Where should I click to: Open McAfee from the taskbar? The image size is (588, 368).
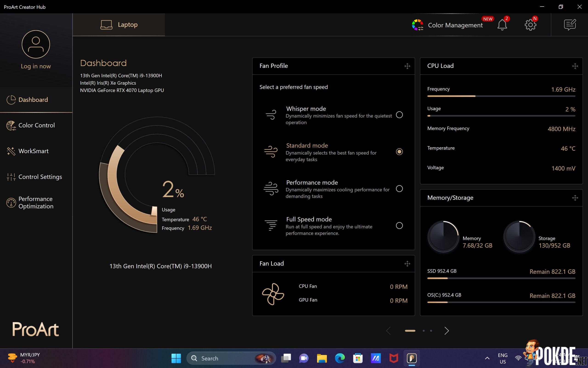click(394, 358)
